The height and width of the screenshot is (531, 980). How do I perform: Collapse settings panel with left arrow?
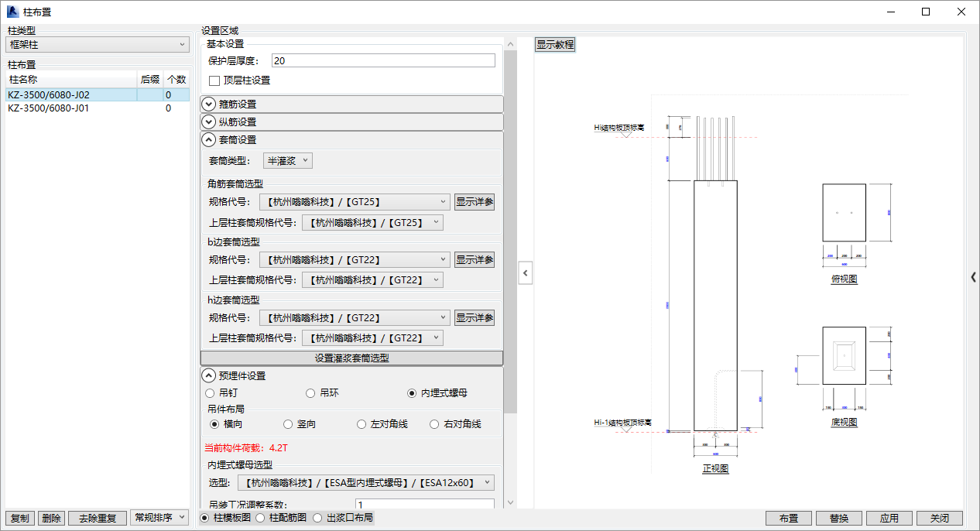coord(526,272)
